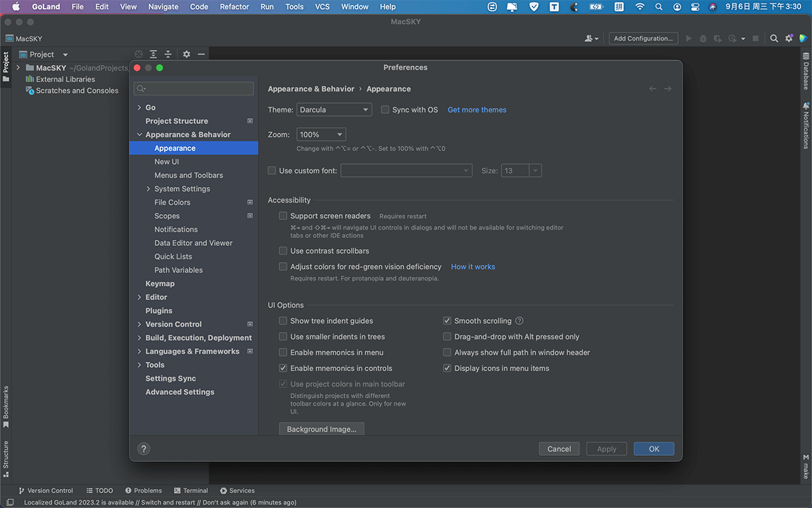This screenshot has width=812, height=508.
Task: Open the Project view dropdown arrow
Action: (x=65, y=55)
